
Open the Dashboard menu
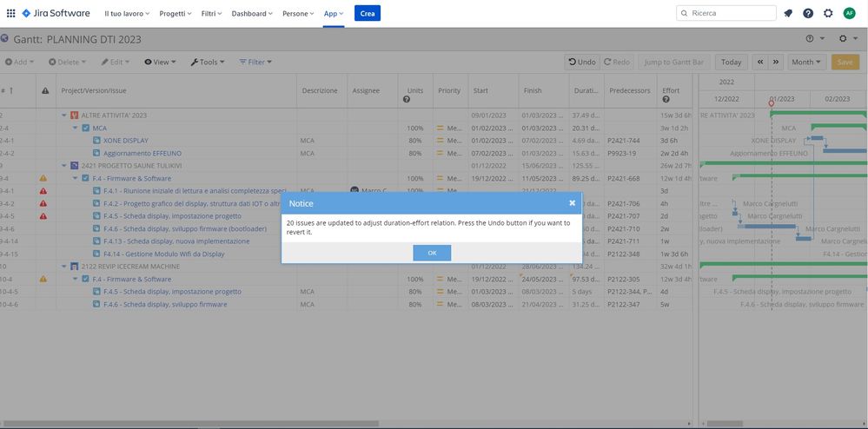tap(252, 13)
